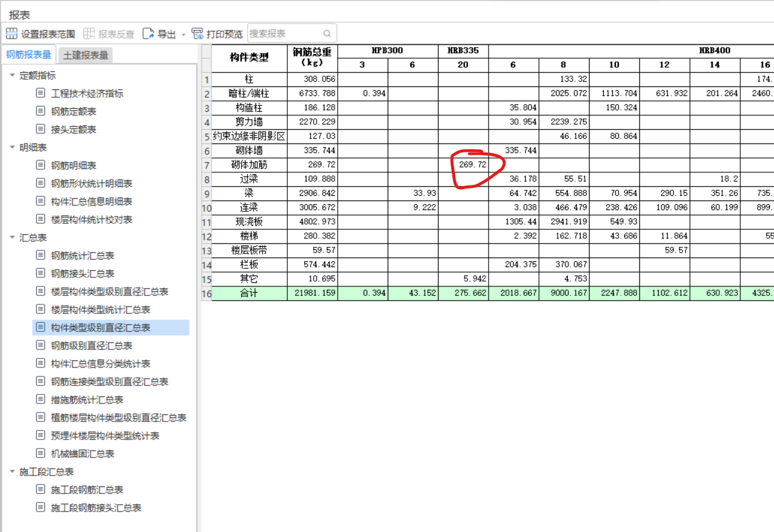Collapse the 定额指标 tree group
774x532 pixels.
point(12,76)
